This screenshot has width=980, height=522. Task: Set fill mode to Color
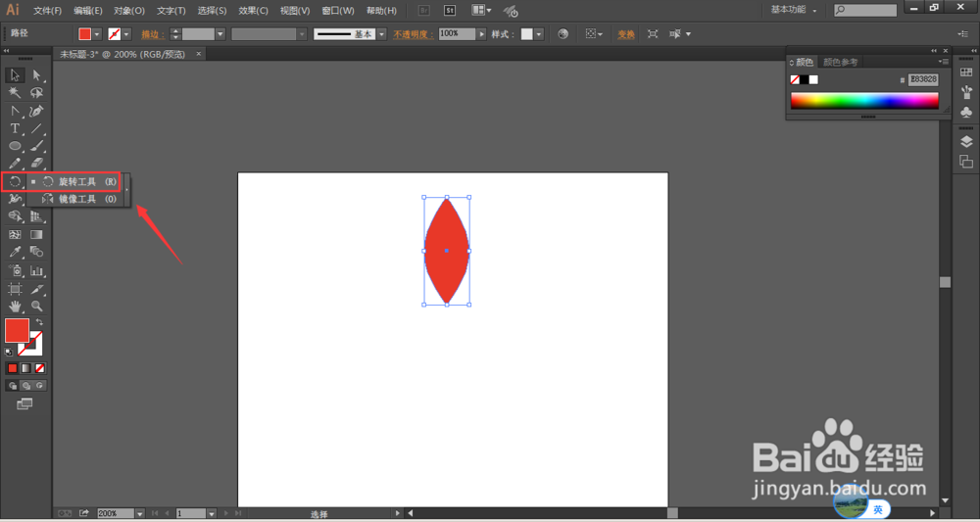point(13,368)
